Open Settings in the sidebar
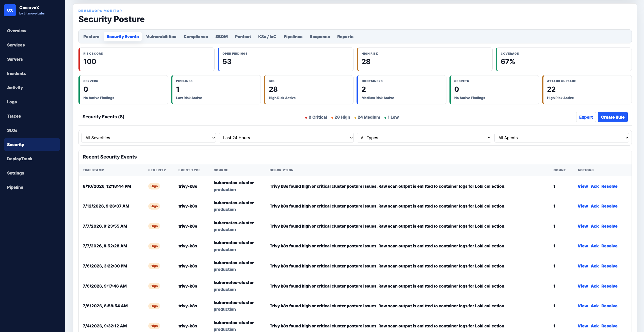The width and height of the screenshot is (644, 332). 32,173
